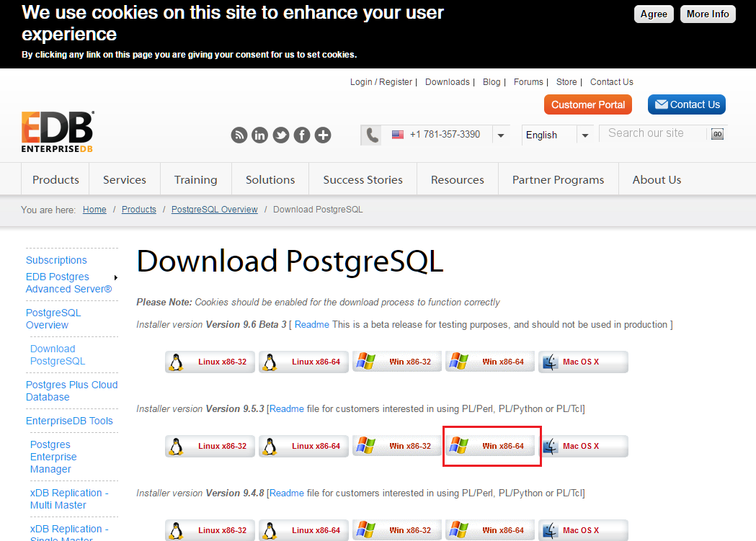756x541 pixels.
Task: Visit the LinkedIn social icon
Action: pyautogui.click(x=260, y=135)
